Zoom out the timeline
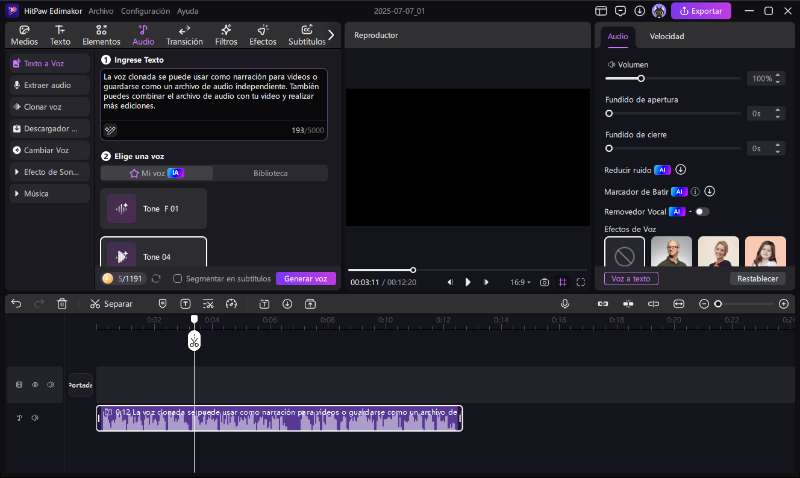800x478 pixels. click(x=704, y=304)
